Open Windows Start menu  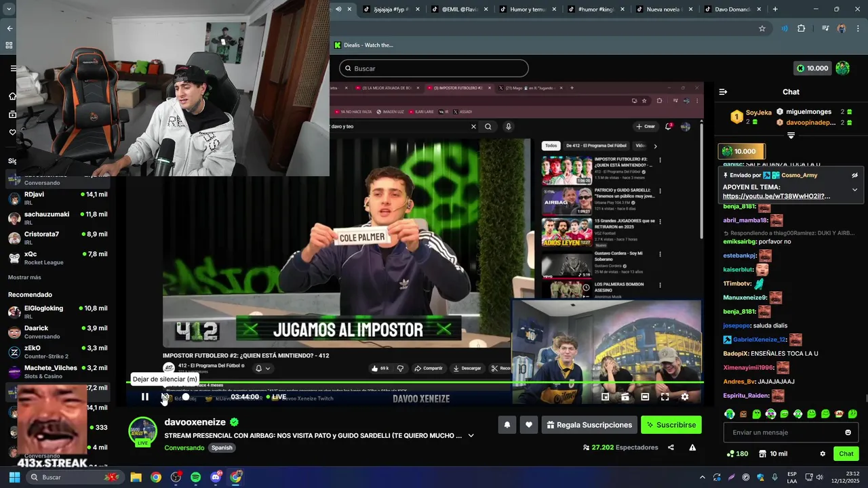pos(14,477)
